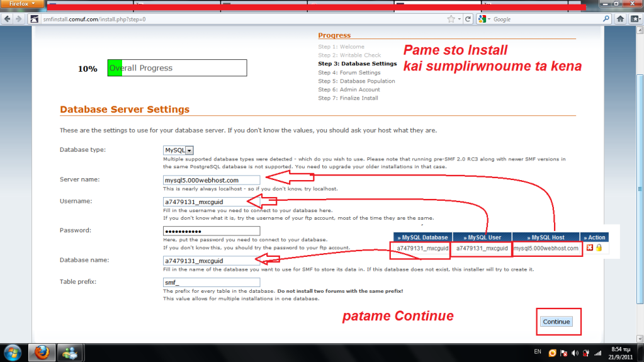Open the orange Firefox menu button

coord(22,4)
